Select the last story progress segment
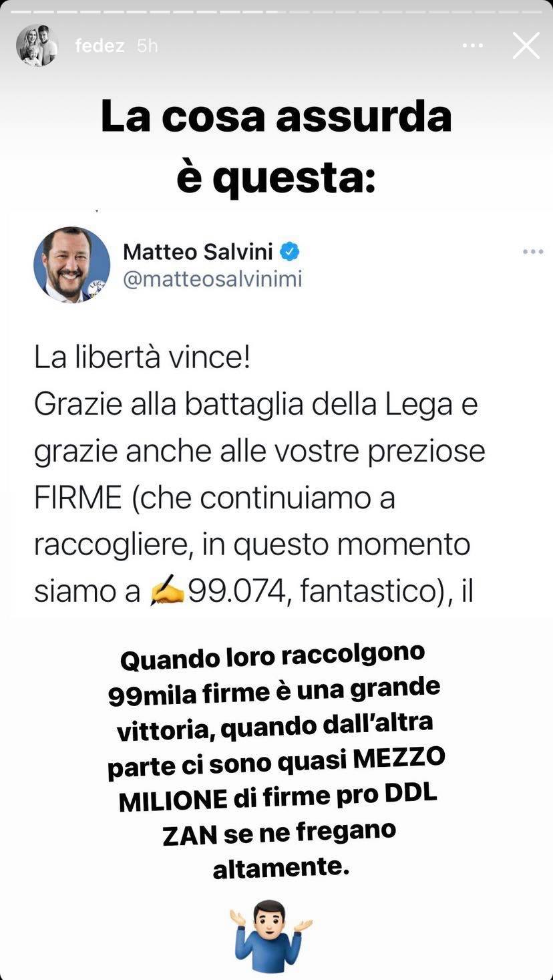The height and width of the screenshot is (980, 553). coord(532,11)
